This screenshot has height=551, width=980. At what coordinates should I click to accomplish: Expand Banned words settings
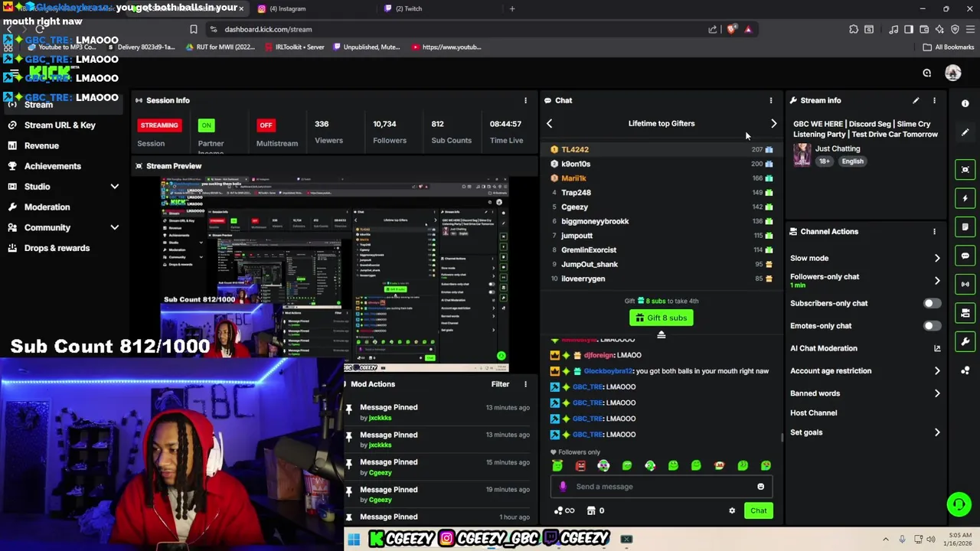point(937,393)
